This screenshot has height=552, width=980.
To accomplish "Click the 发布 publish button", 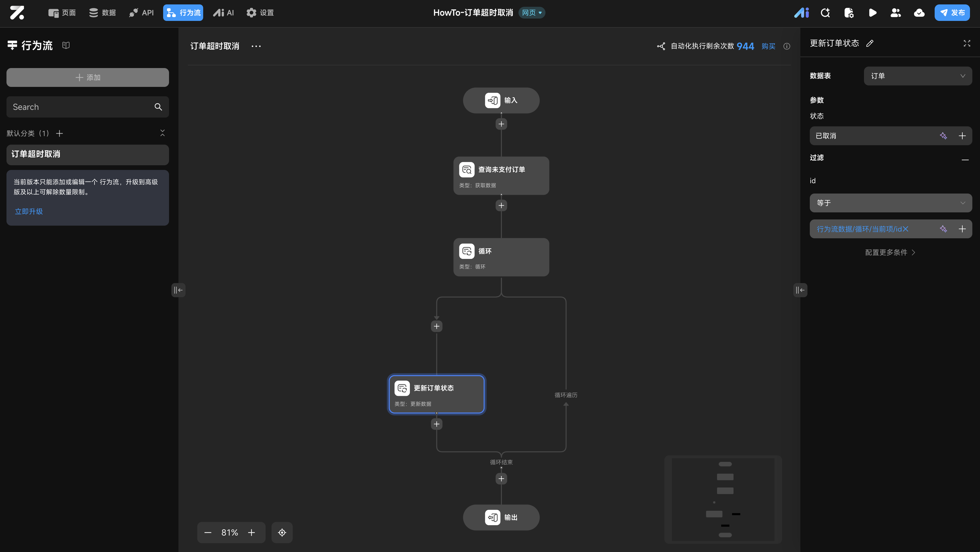I will tap(952, 13).
